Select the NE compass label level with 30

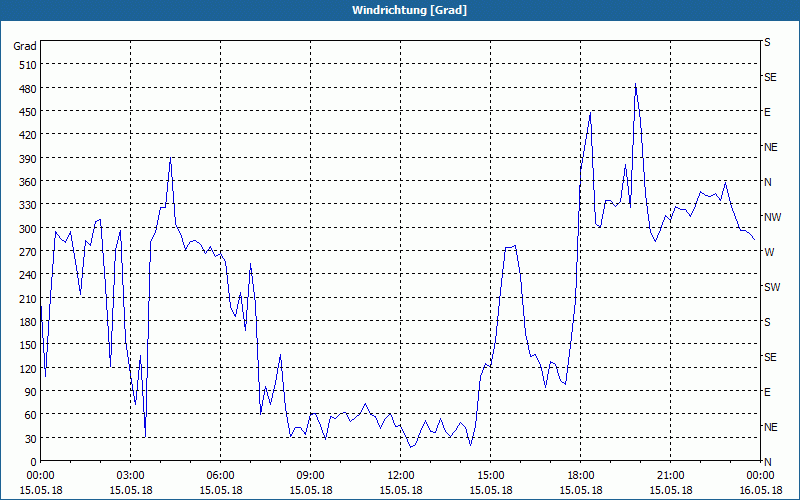[x=771, y=427]
